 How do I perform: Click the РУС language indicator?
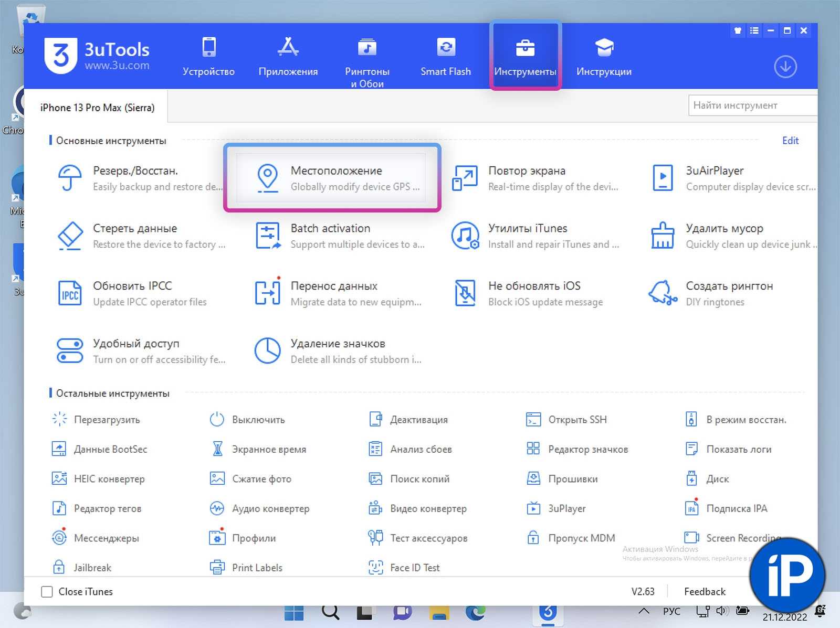[671, 611]
